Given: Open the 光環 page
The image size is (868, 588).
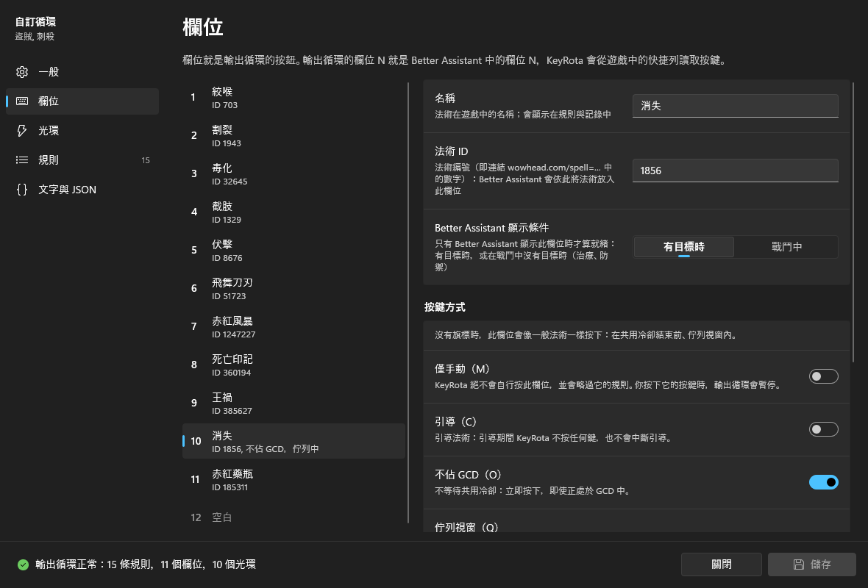Looking at the screenshot, I should coord(82,131).
